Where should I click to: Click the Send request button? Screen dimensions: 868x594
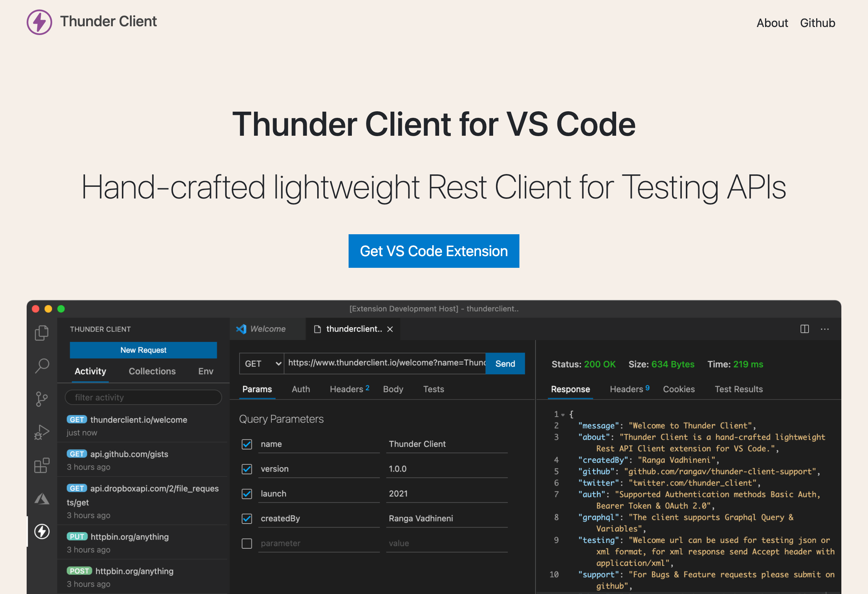pyautogui.click(x=505, y=364)
